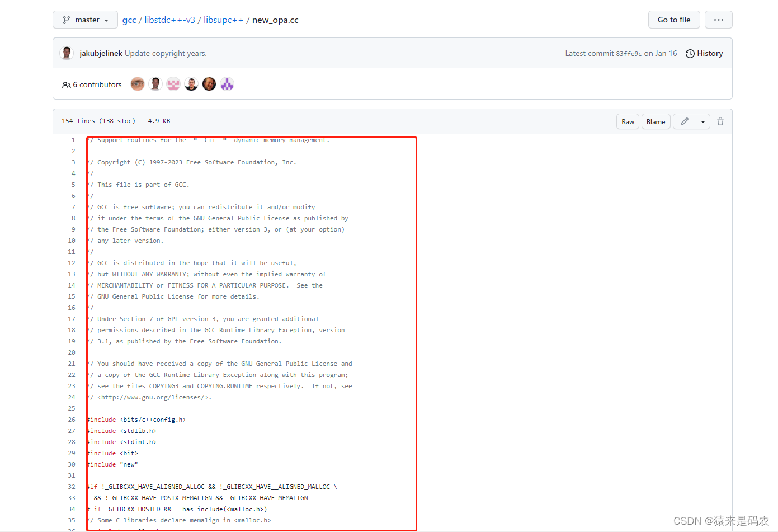Edit the file with the pencil icon
The image size is (778, 532).
[x=684, y=121]
